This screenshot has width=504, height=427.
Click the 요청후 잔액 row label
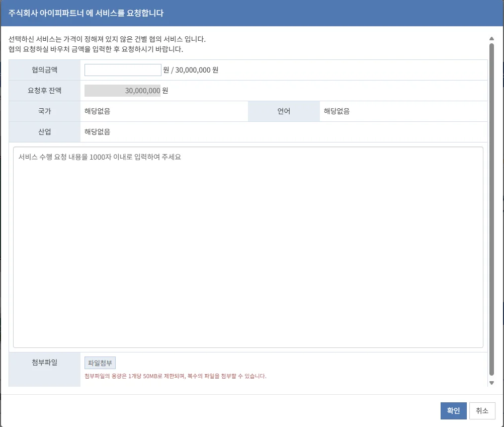[44, 91]
